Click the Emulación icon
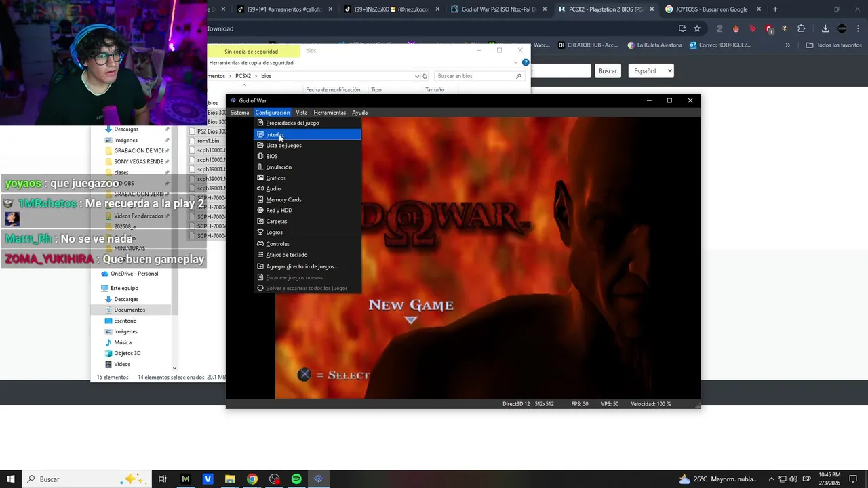This screenshot has width=868, height=488. coord(260,167)
